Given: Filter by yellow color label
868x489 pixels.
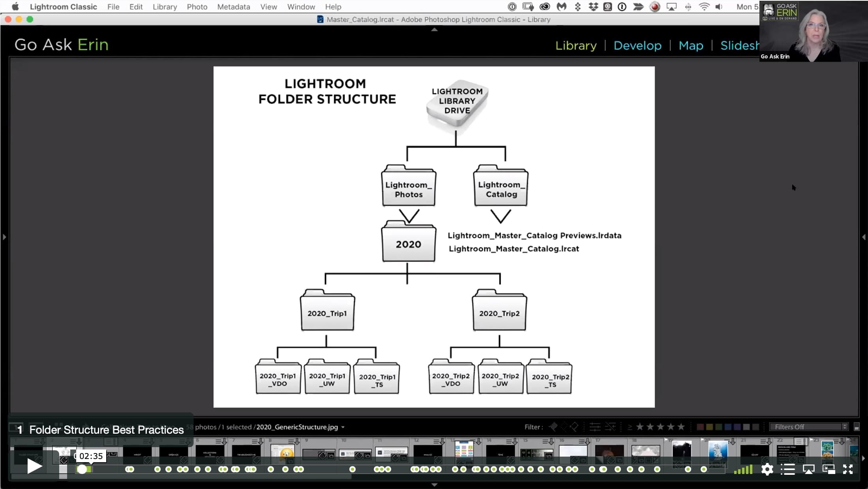Looking at the screenshot, I should point(710,427).
